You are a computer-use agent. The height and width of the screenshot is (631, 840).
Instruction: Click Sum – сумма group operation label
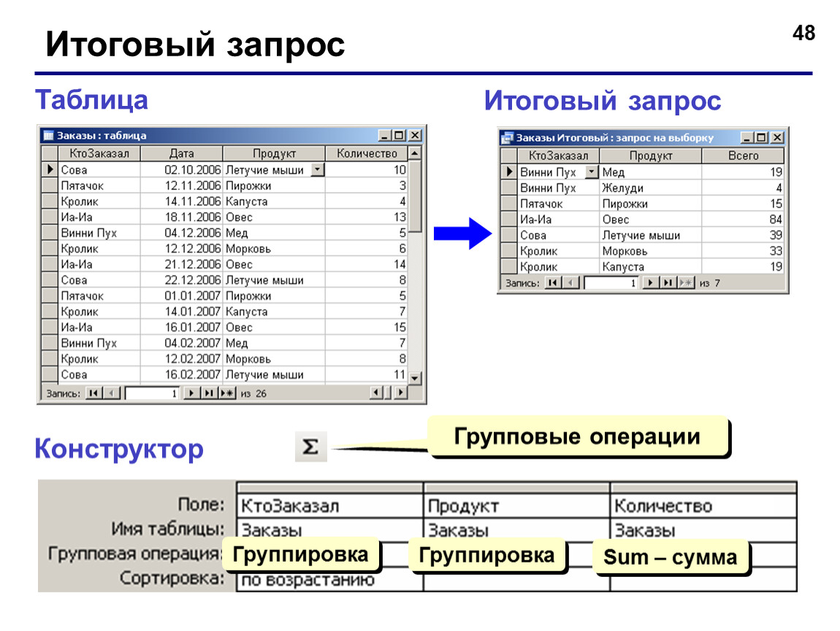[671, 557]
